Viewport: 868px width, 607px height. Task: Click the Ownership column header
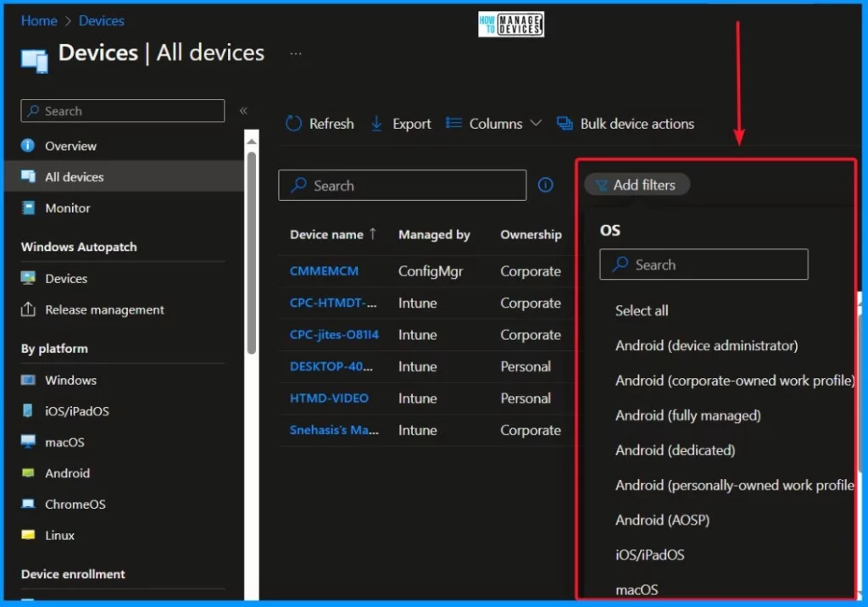tap(531, 234)
